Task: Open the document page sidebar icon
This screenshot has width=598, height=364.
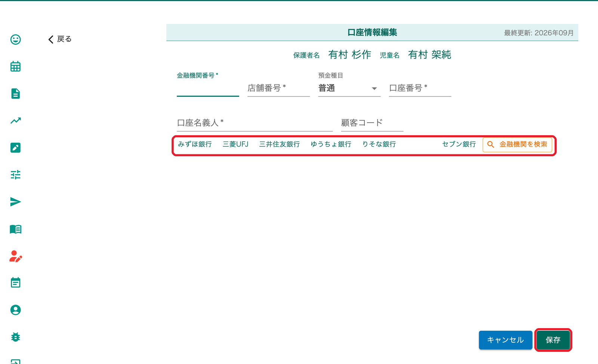Action: pyautogui.click(x=15, y=93)
